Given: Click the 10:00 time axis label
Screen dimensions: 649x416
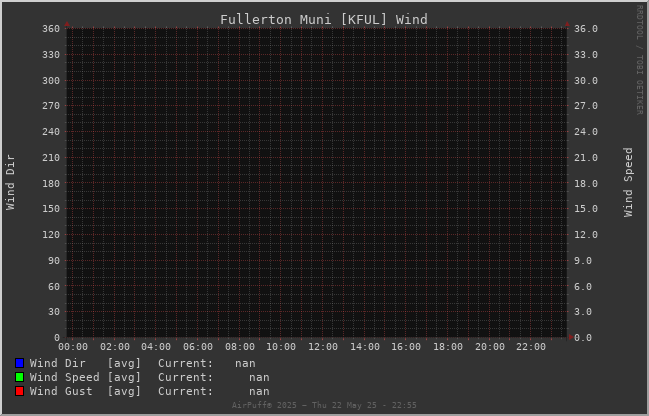Looking at the screenshot, I should tap(281, 346).
